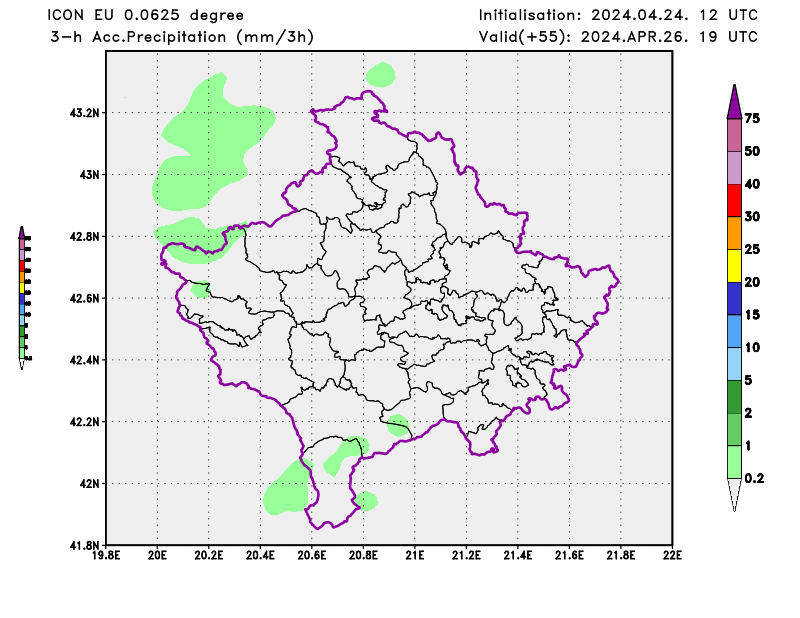Click the 43.2N latitude axis label

[84, 113]
